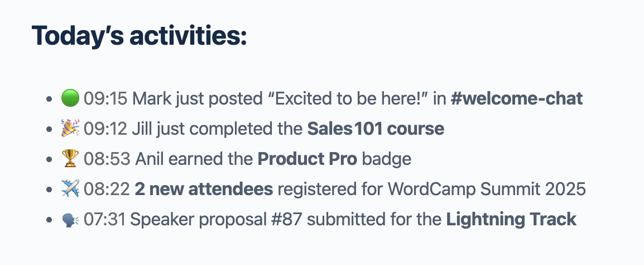Open the #welcome-chat channel link
Viewport: 644px width, 265px height.
(516, 99)
